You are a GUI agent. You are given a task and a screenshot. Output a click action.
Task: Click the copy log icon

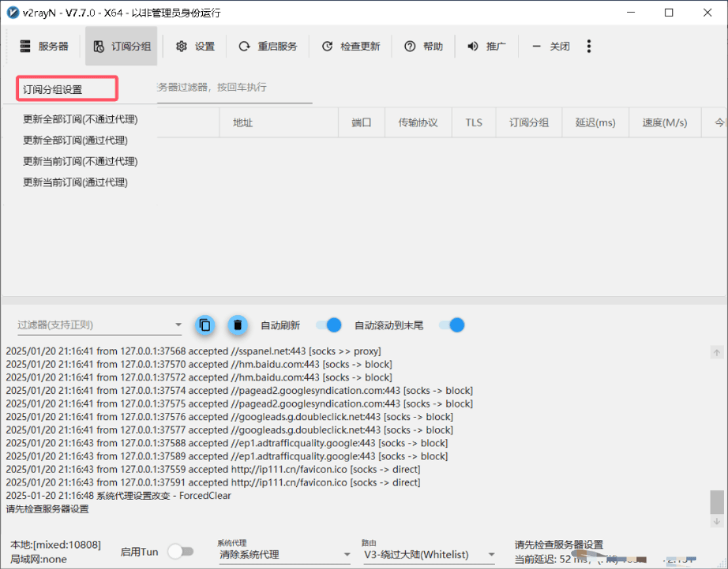(205, 324)
